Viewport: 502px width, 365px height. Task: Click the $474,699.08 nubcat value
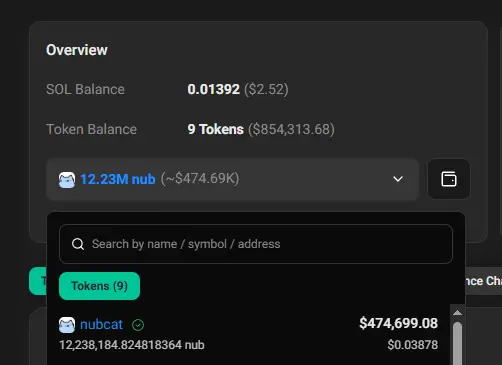(x=399, y=323)
